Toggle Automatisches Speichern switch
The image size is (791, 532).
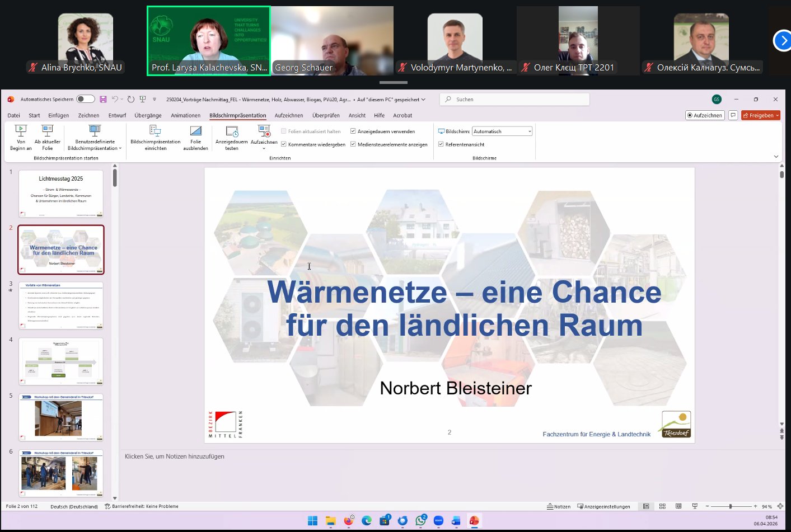point(85,99)
